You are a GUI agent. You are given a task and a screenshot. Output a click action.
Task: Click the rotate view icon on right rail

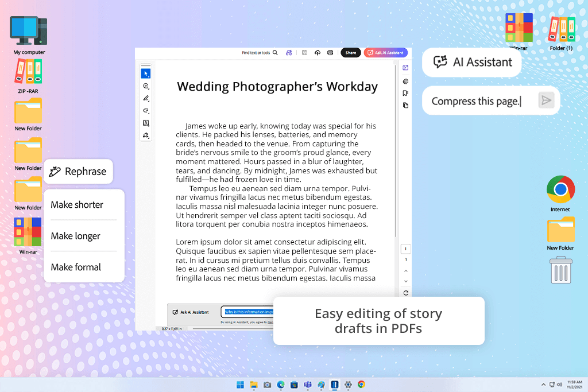click(406, 293)
